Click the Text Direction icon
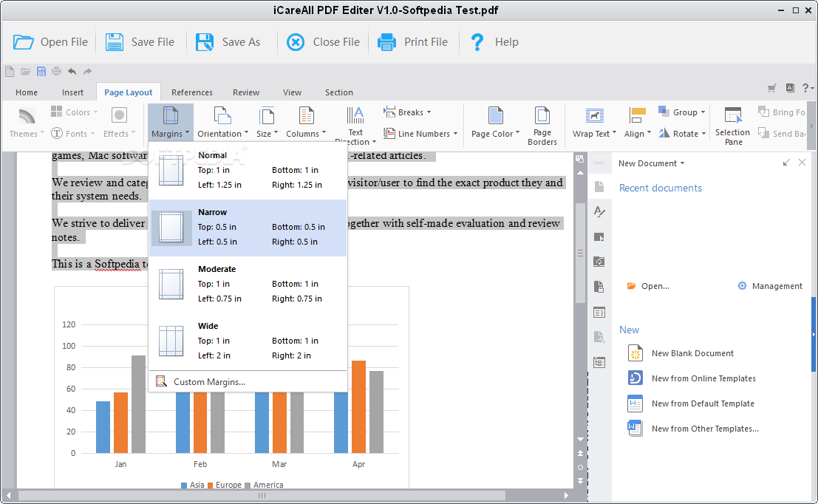This screenshot has height=504, width=818. pyautogui.click(x=355, y=115)
